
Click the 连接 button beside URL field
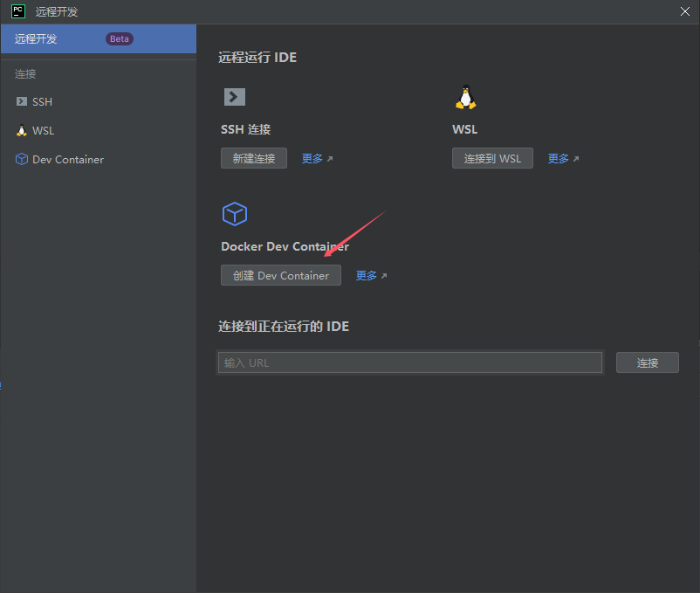click(648, 362)
